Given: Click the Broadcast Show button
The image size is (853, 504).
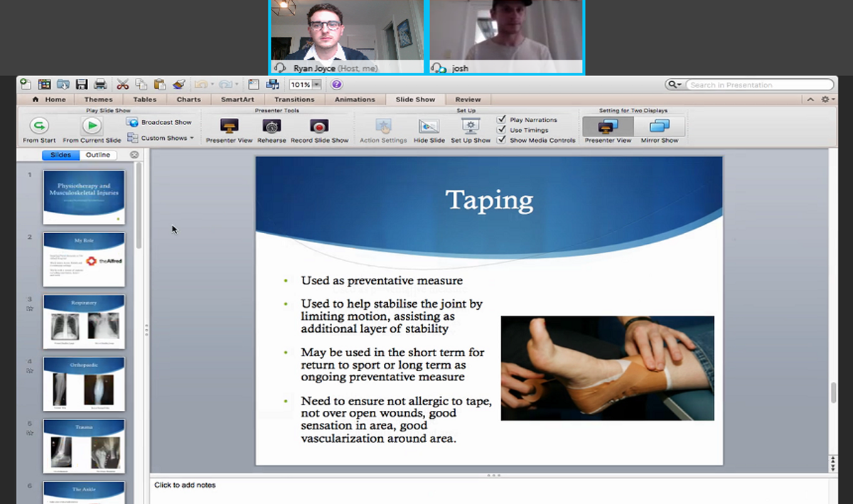Looking at the screenshot, I should [x=159, y=122].
